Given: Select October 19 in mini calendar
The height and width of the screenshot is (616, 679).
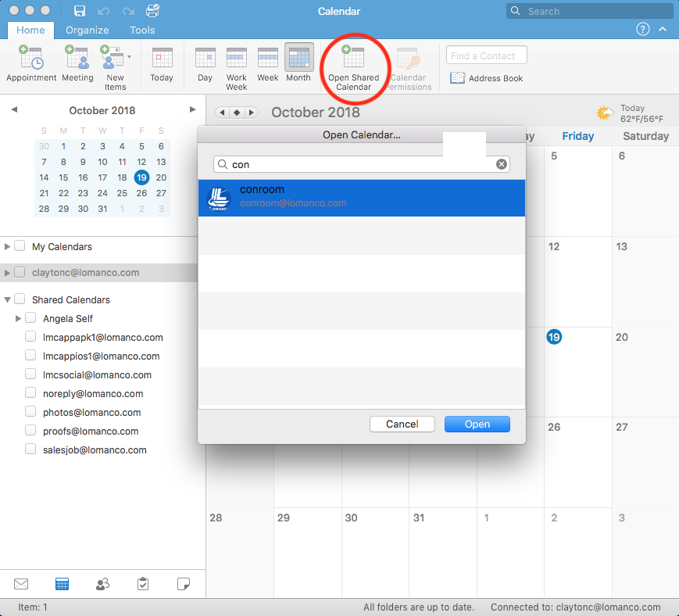Looking at the screenshot, I should click(141, 177).
